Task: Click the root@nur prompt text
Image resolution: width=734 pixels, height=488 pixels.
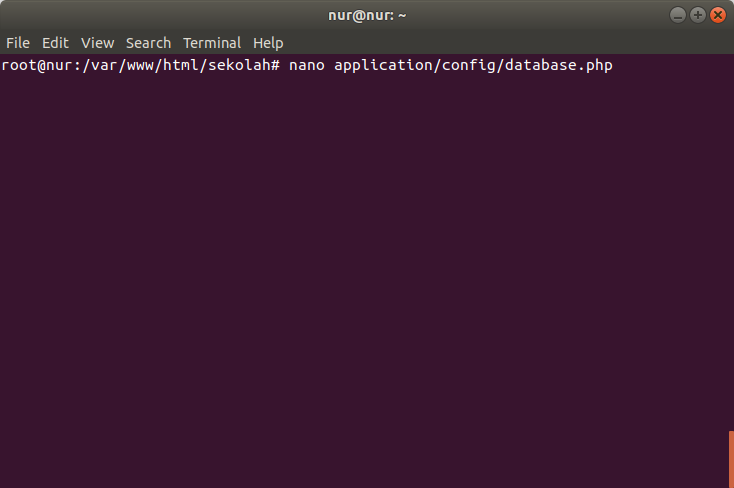Action: [37, 65]
